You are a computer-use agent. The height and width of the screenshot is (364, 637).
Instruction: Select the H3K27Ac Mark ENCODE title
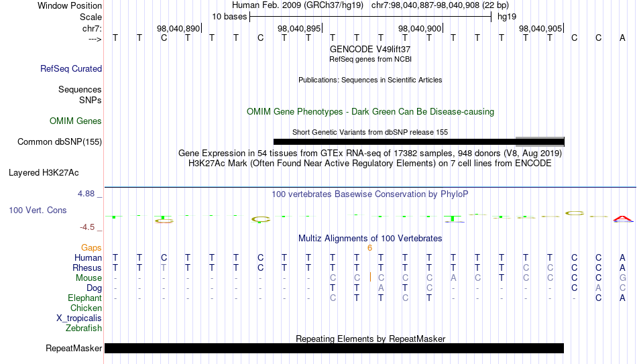[370, 164]
